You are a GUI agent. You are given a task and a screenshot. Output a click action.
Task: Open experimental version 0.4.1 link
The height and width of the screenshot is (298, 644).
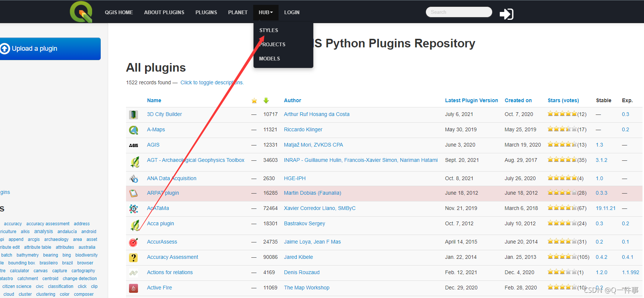[628, 257]
